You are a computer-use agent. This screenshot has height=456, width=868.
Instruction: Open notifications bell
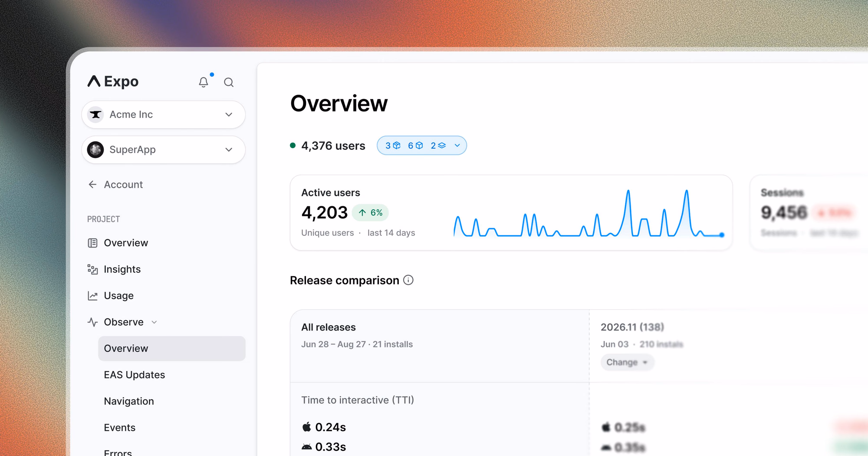click(204, 82)
